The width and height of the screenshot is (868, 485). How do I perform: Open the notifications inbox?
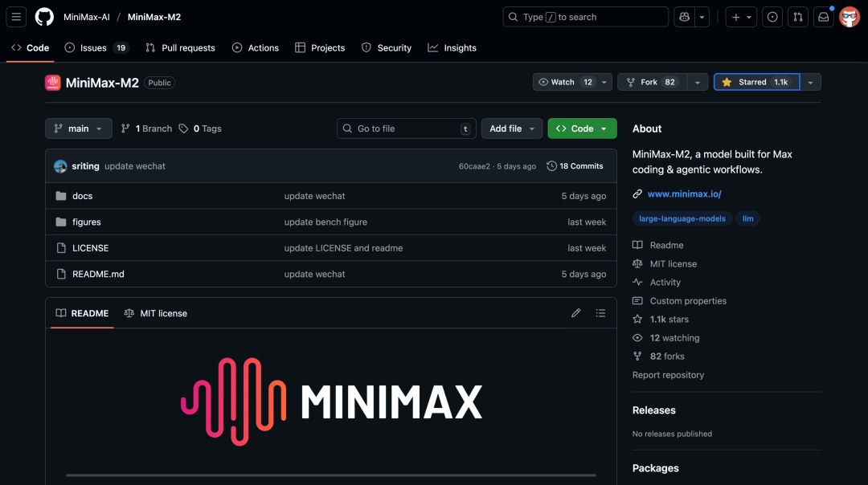click(823, 17)
